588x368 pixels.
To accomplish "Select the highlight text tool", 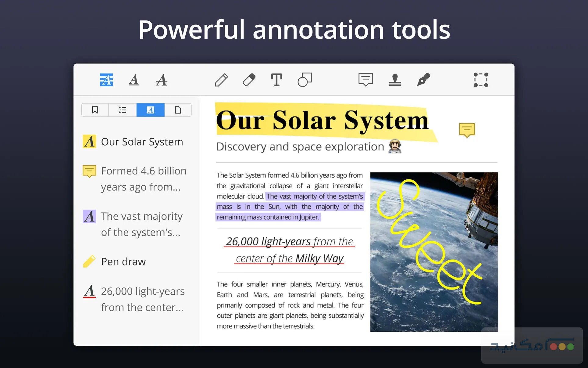I will tap(106, 80).
